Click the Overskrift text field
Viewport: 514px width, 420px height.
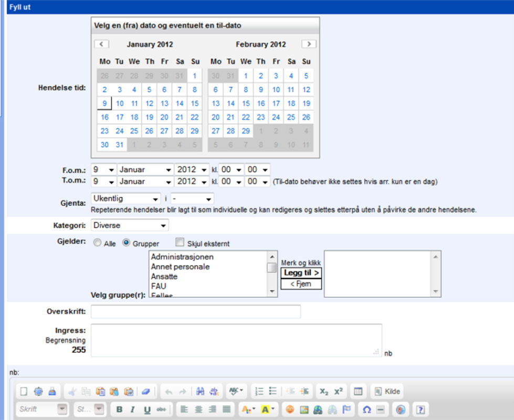coord(196,311)
